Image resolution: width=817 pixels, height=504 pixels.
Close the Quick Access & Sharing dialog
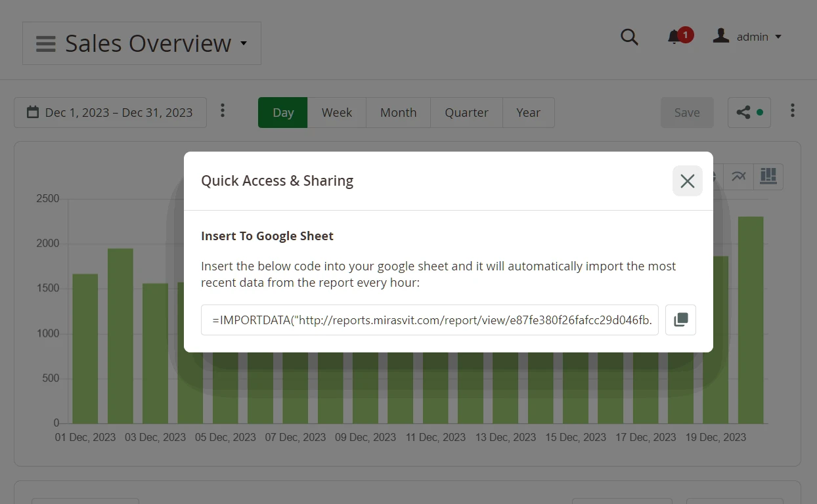[x=687, y=180]
